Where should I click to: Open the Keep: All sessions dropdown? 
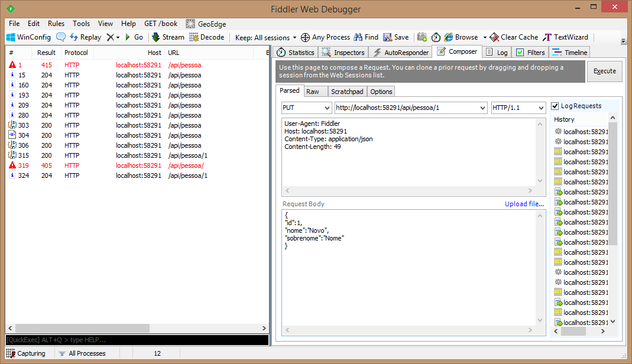[x=265, y=37]
